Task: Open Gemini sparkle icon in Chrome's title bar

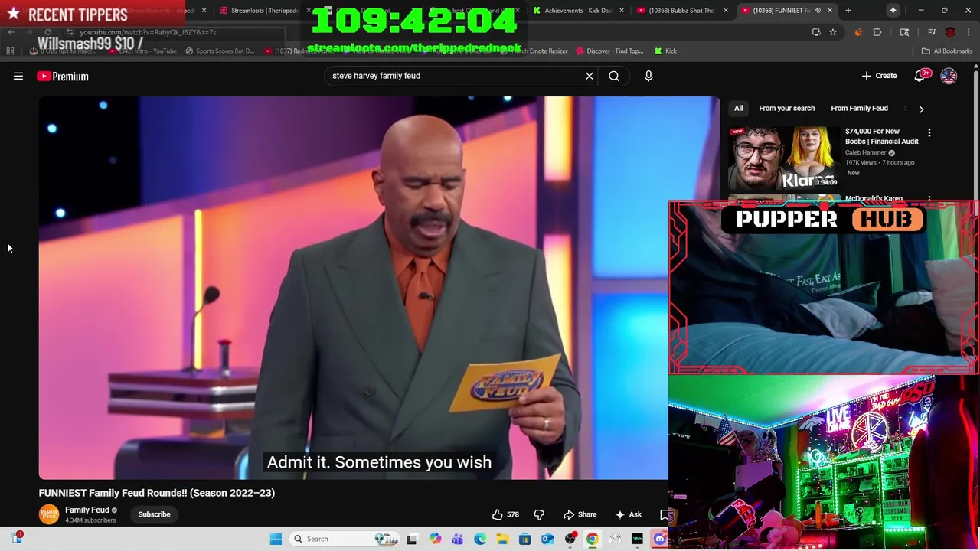Action: [x=893, y=11]
